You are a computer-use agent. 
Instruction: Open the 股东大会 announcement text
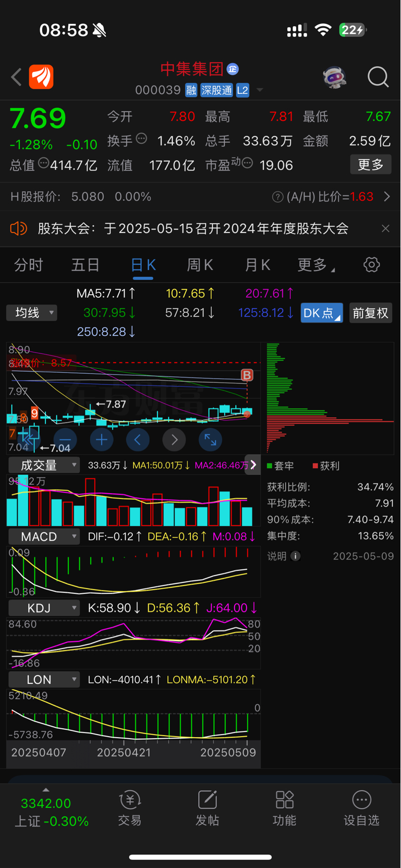pyautogui.click(x=193, y=228)
